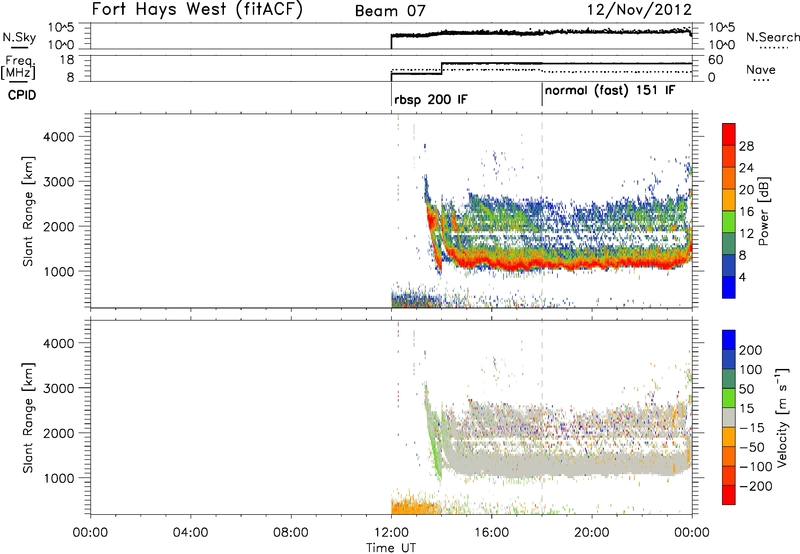The height and width of the screenshot is (554, 800).
Task: Click the 12:00 time axis tick label
Action: tap(391, 533)
